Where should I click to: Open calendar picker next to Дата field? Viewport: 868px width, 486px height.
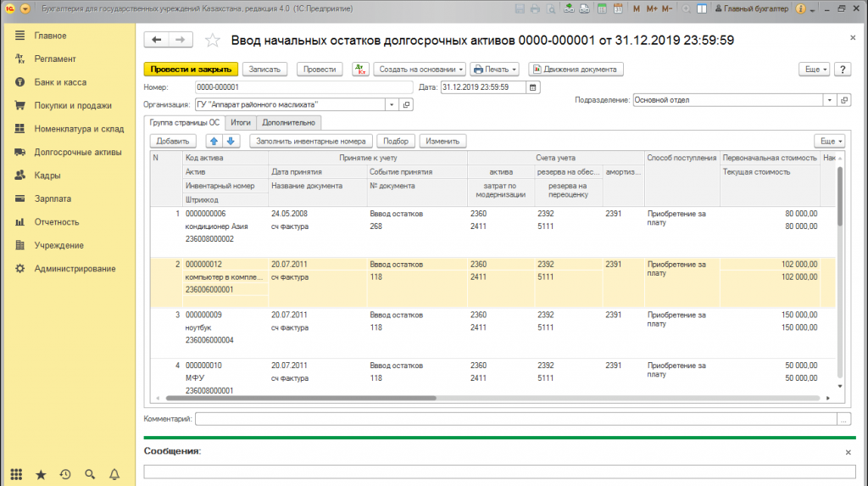click(533, 87)
